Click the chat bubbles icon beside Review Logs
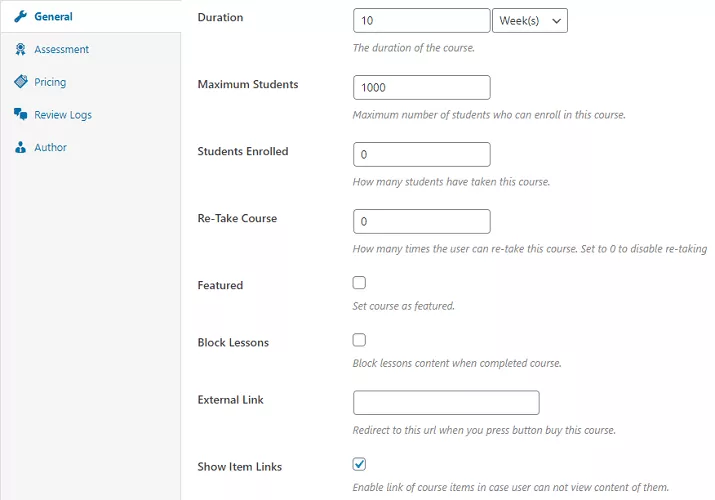 click(x=20, y=115)
